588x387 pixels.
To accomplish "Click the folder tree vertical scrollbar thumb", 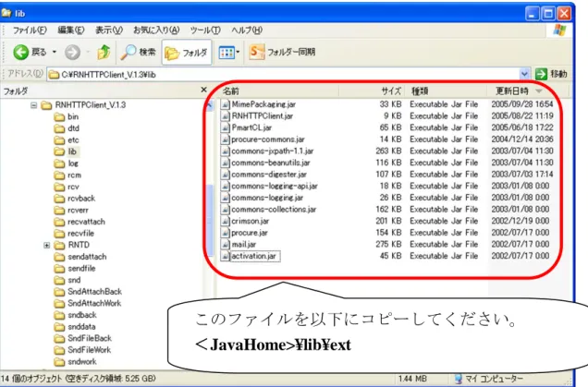I will 209,221.
